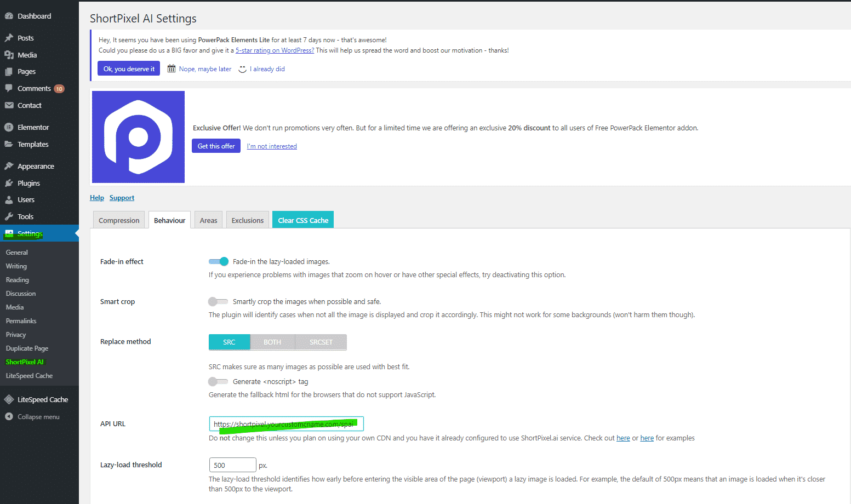Click the first here link under API URL
This screenshot has width=851, height=504.
click(623, 438)
